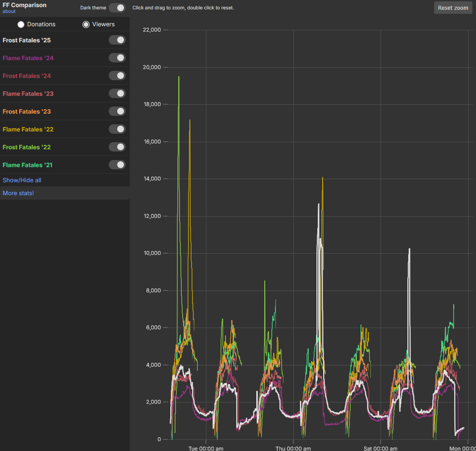Image resolution: width=476 pixels, height=451 pixels.
Task: Click the 20,000 y-axis label
Action: 152,67
